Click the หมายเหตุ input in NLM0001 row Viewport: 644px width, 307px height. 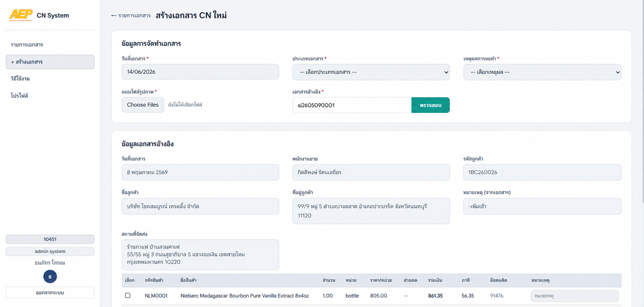(574, 296)
